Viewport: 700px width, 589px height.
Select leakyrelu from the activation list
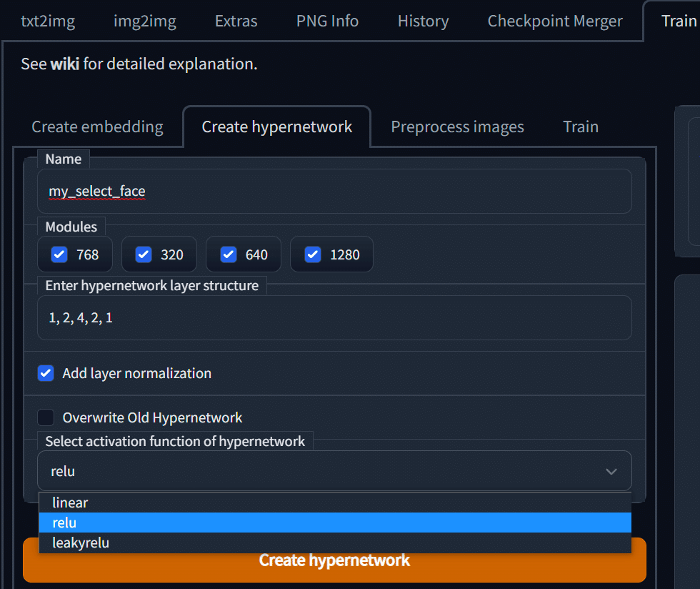[x=80, y=543]
